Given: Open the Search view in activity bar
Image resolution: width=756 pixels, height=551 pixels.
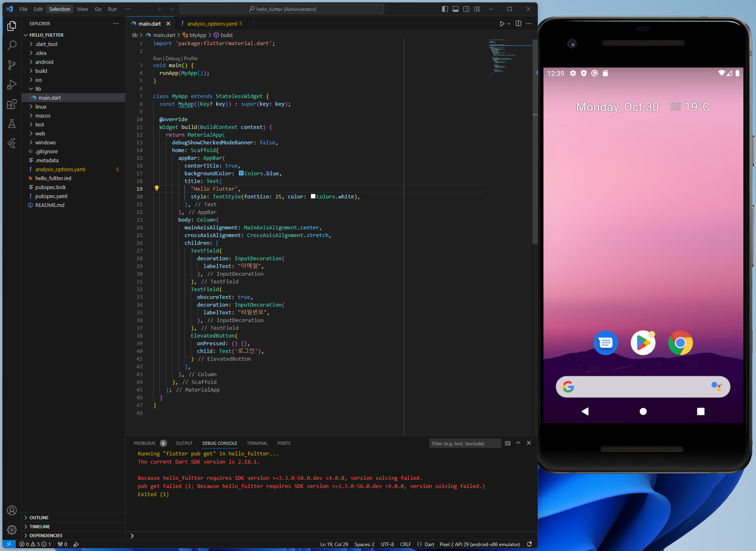Looking at the screenshot, I should coord(12,45).
